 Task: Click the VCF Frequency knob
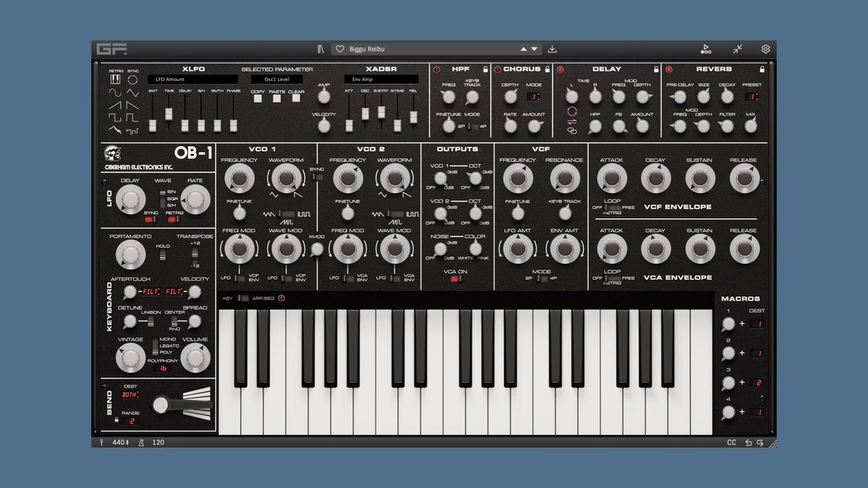517,178
